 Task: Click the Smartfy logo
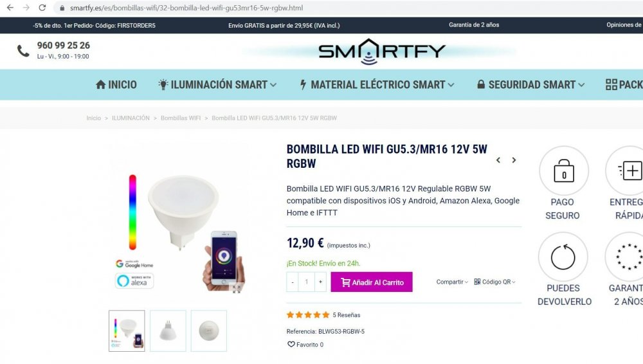coord(381,51)
